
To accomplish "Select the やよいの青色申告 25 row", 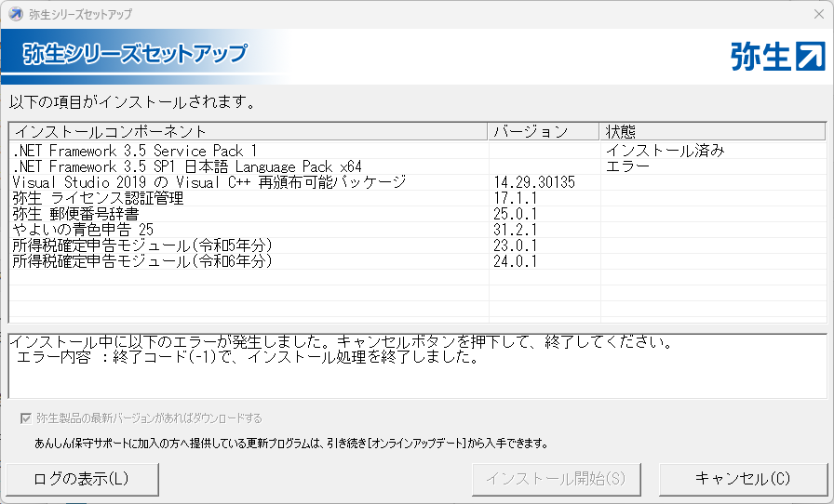I will tap(418, 230).
